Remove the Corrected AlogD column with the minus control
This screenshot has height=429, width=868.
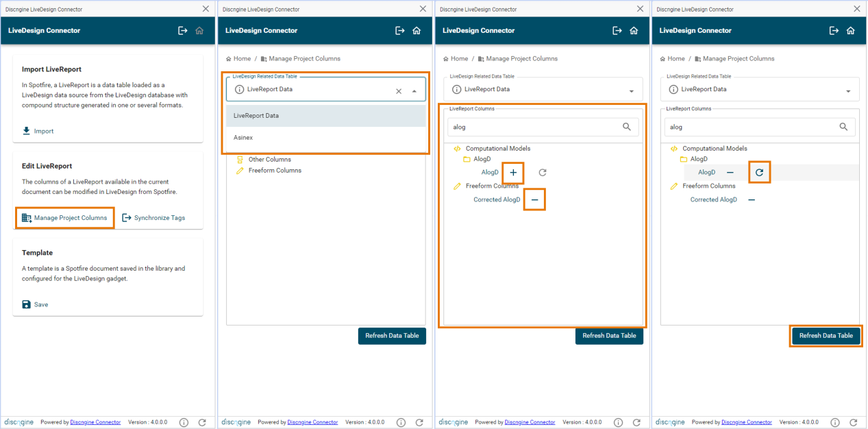pos(534,199)
